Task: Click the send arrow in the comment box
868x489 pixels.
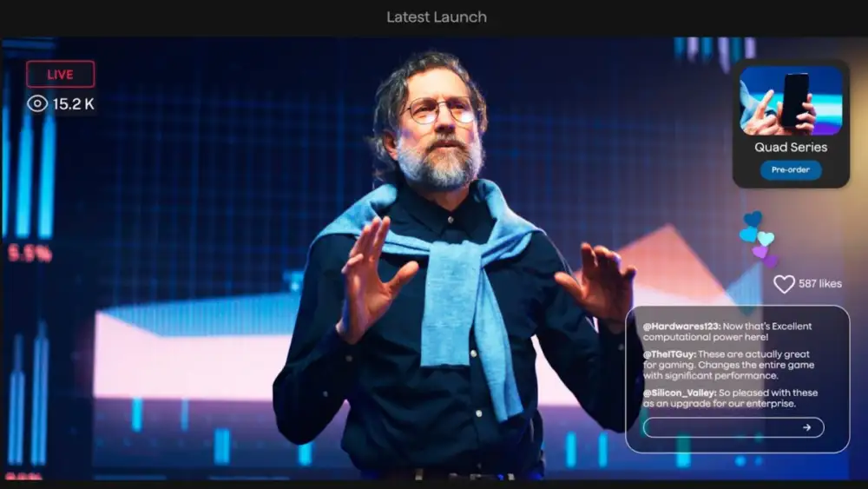Action: (806, 427)
